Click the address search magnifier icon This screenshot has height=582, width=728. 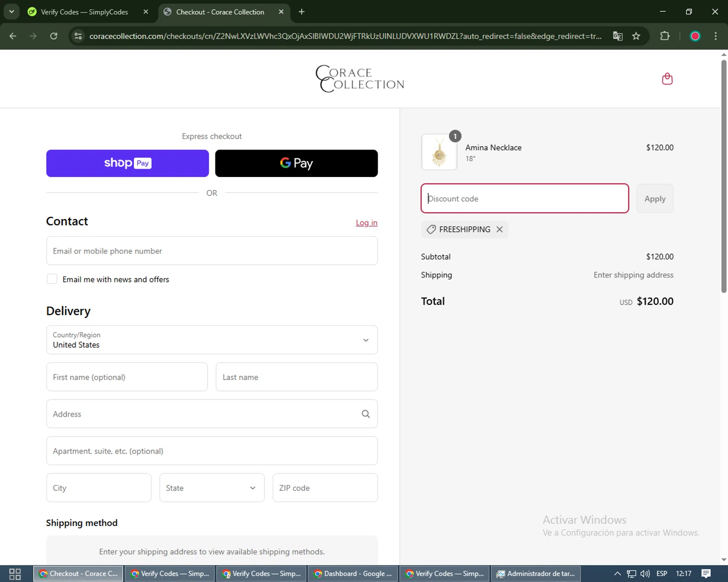click(365, 414)
